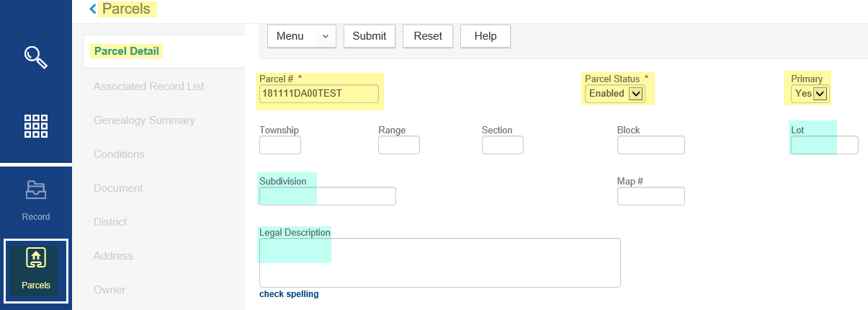Focus the Township text field
Image resolution: width=868 pixels, height=310 pixels.
279,145
